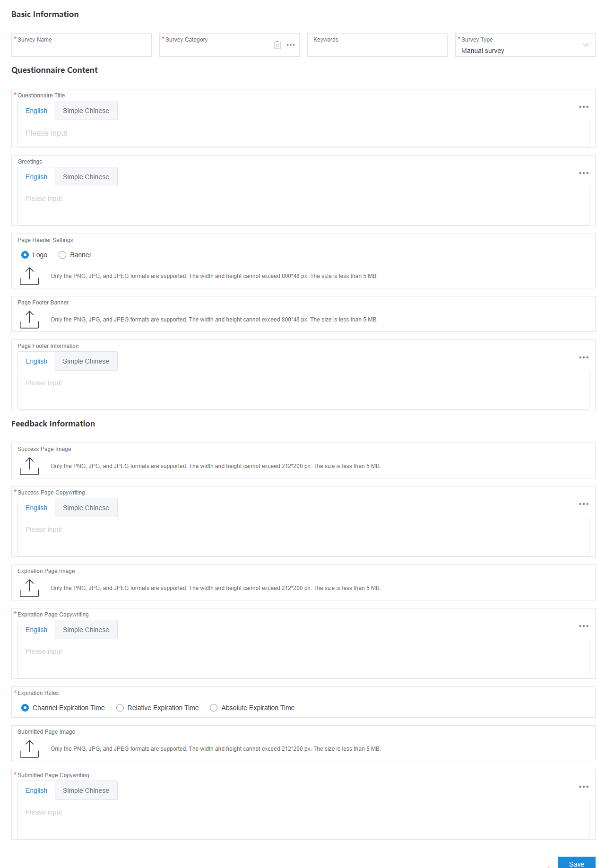Open more options for Page Footer Information

(x=584, y=357)
